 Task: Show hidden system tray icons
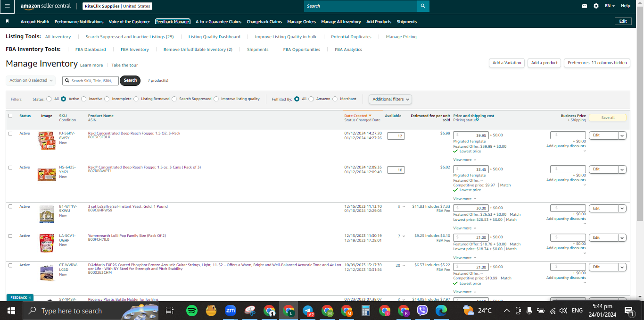pos(507,311)
